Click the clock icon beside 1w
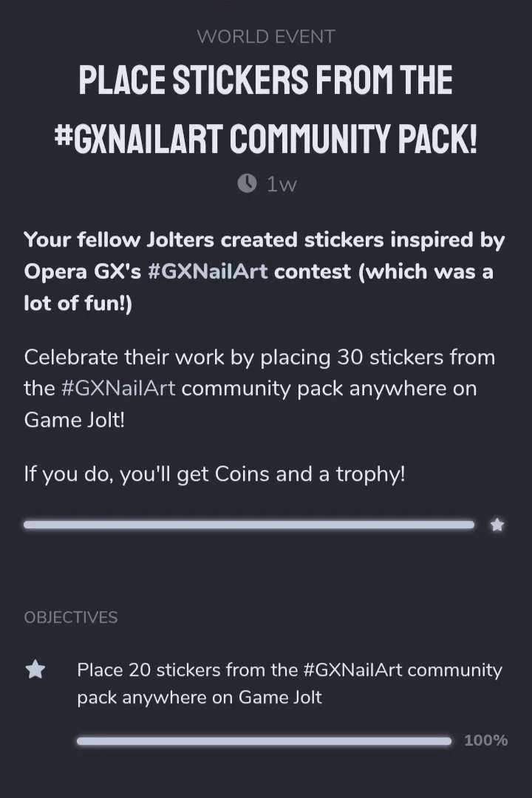This screenshot has height=798, width=532. 247,183
